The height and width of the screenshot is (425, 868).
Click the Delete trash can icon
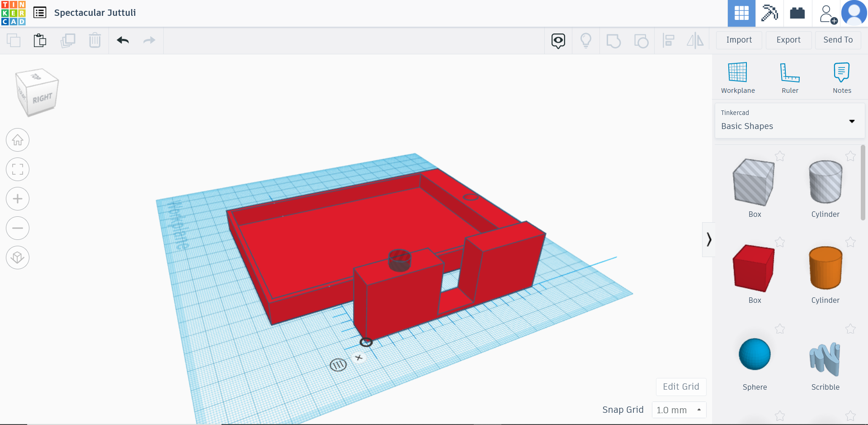95,40
